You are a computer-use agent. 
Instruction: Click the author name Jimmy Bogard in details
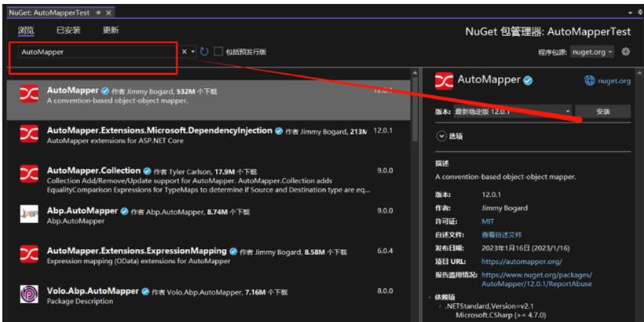click(x=504, y=208)
